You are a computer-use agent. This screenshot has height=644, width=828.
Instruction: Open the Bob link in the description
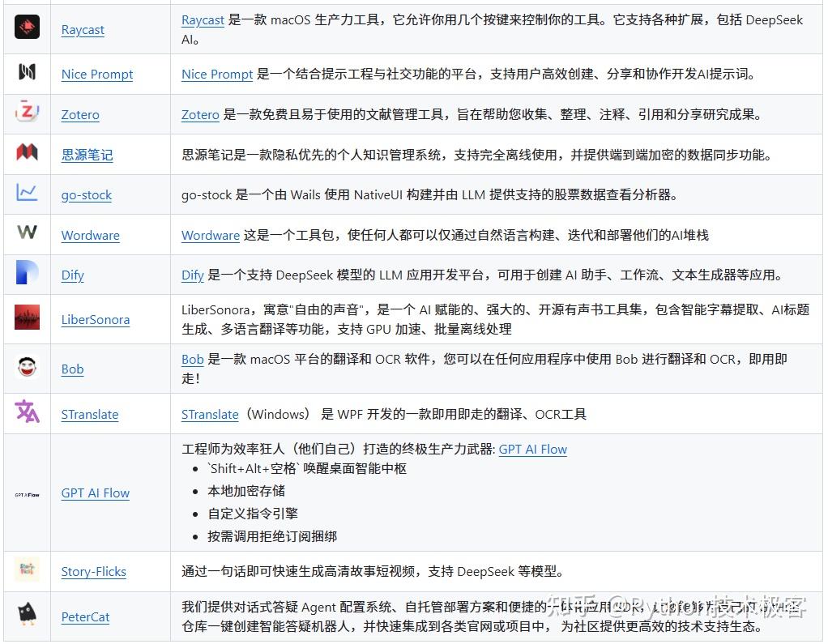(192, 360)
